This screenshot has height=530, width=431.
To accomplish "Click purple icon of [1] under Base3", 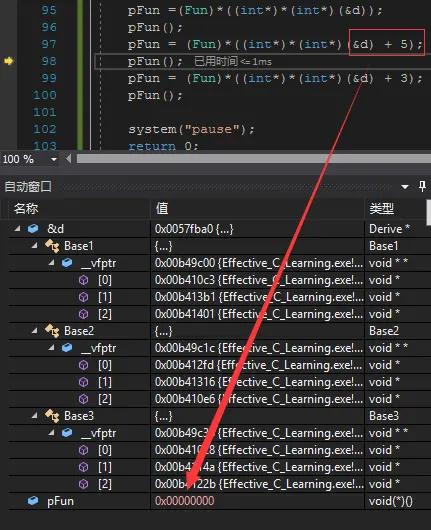I will coord(83,467).
